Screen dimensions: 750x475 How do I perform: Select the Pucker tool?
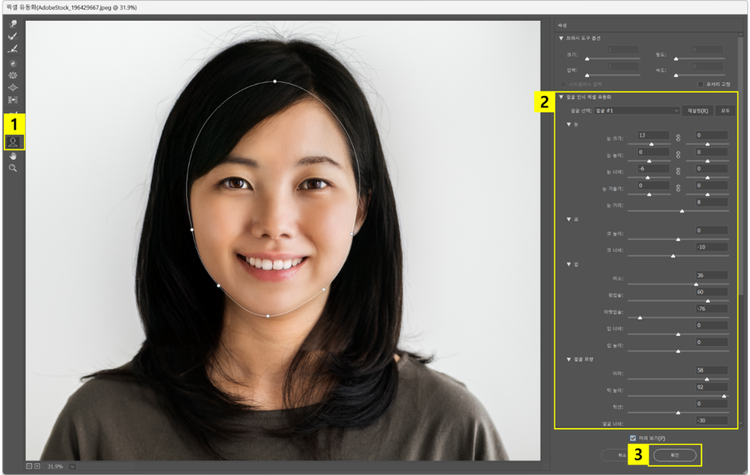pos(13,75)
